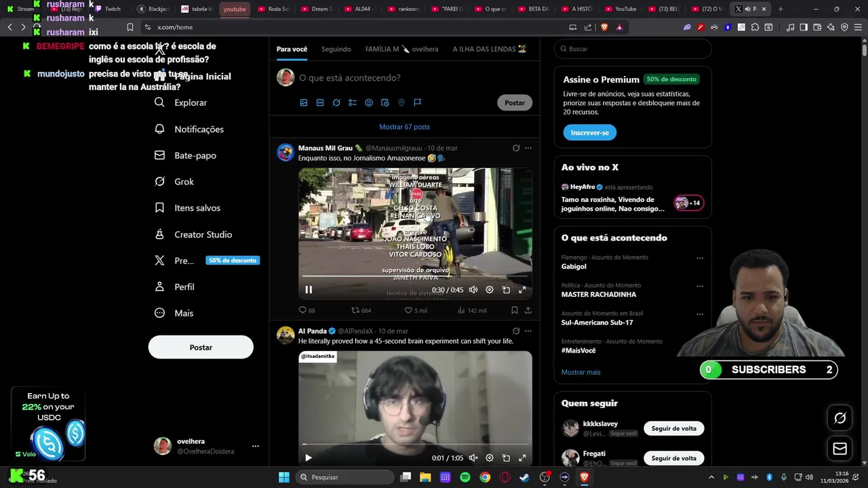The width and height of the screenshot is (868, 488).
Task: Tag location in the composer
Action: pos(401,102)
